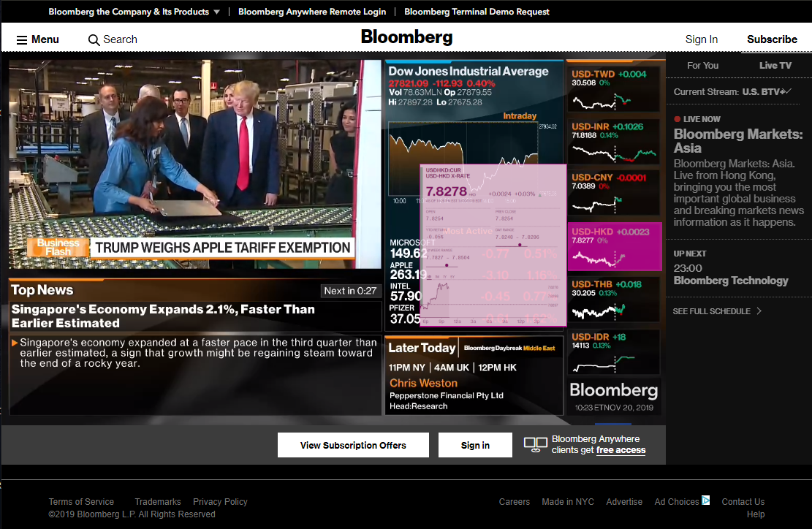Select the USD-INR currency tile
812x529 pixels.
coord(614,142)
